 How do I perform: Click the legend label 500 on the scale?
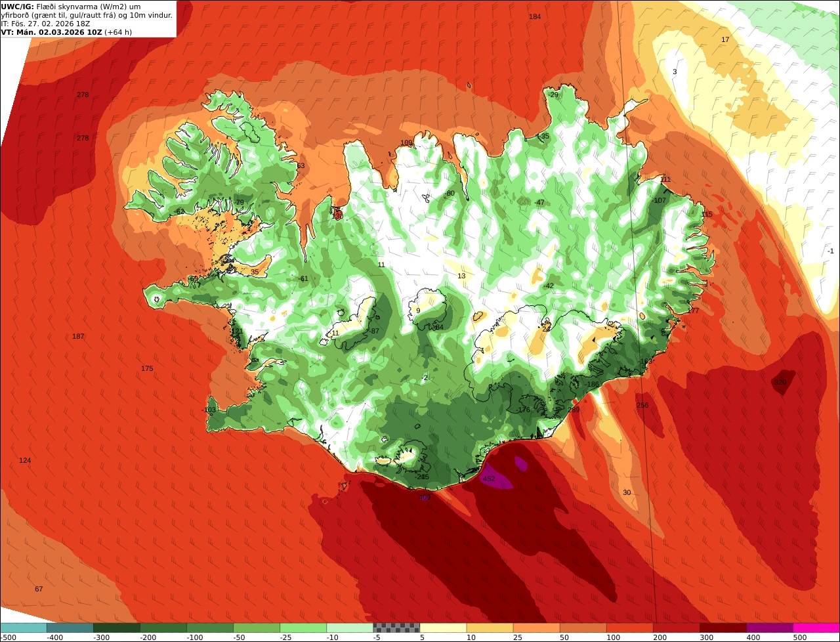pyautogui.click(x=799, y=637)
